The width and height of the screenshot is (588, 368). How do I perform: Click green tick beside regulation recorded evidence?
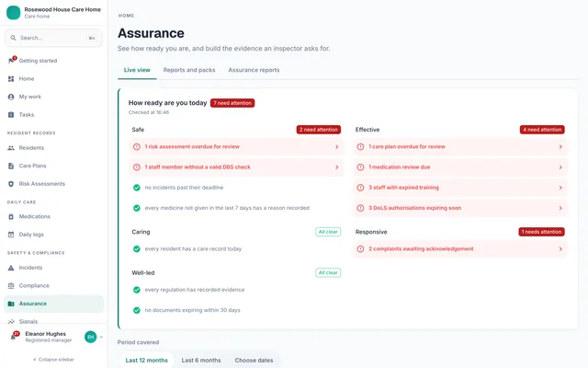(x=137, y=290)
